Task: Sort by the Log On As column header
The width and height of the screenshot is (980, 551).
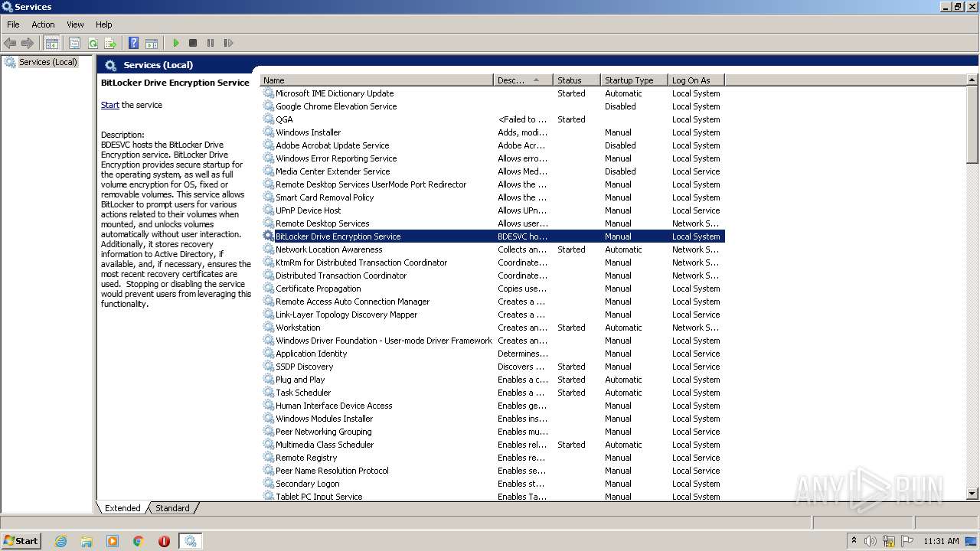Action: [696, 80]
